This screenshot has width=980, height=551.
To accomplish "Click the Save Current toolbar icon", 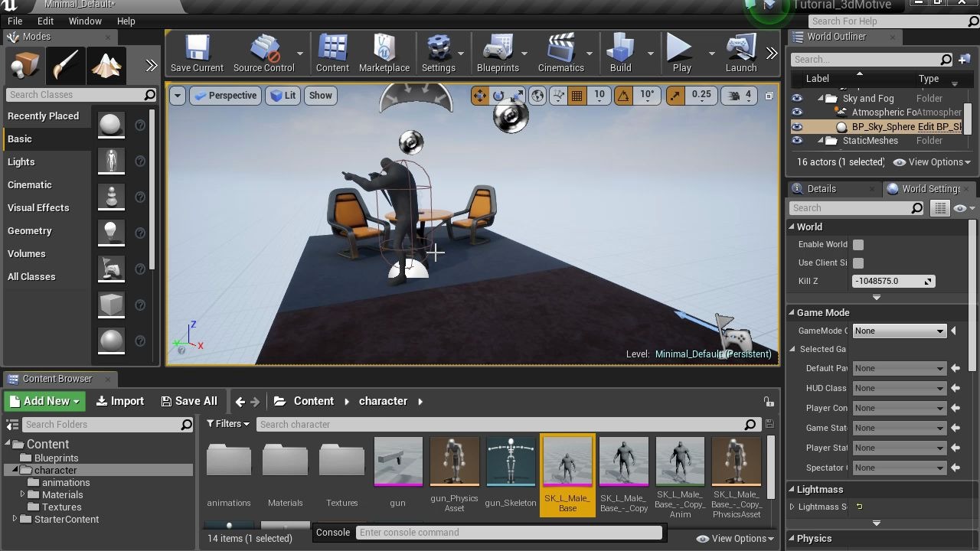I will 197,54.
